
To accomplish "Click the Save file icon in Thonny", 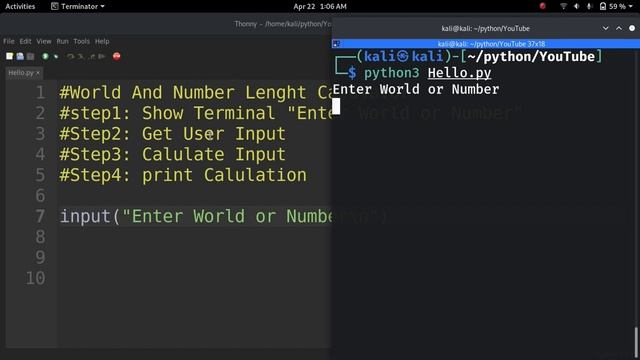I will [31, 56].
